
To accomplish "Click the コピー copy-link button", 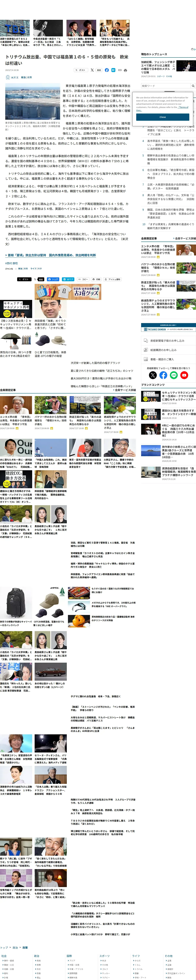I will point(83,279).
